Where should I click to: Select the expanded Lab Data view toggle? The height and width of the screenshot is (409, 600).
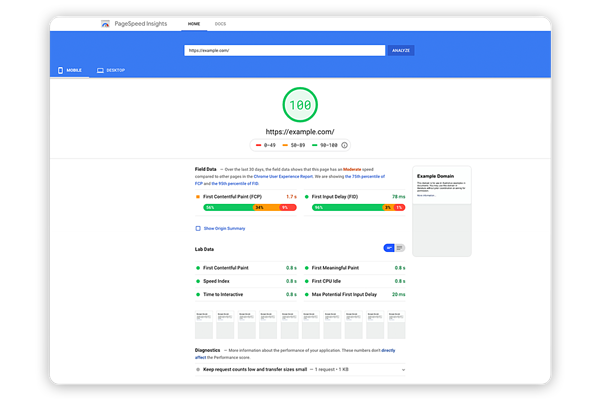[x=400, y=248]
